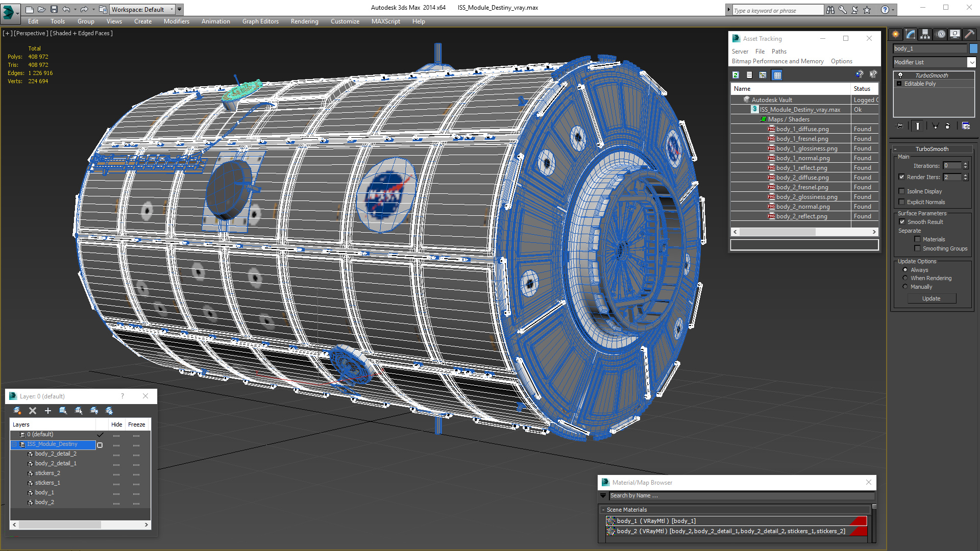Click the Status column header

[x=865, y=89]
